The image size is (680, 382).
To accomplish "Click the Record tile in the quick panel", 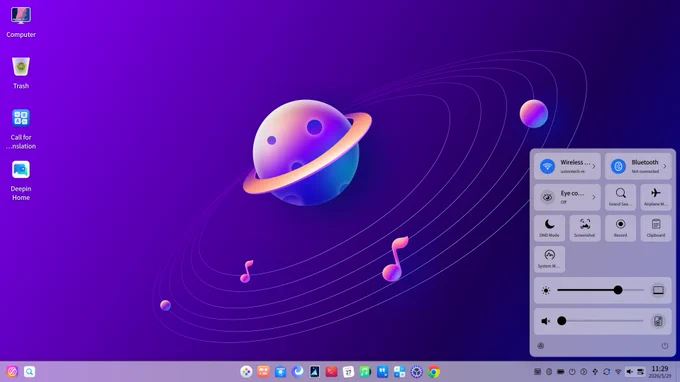I will click(x=620, y=228).
